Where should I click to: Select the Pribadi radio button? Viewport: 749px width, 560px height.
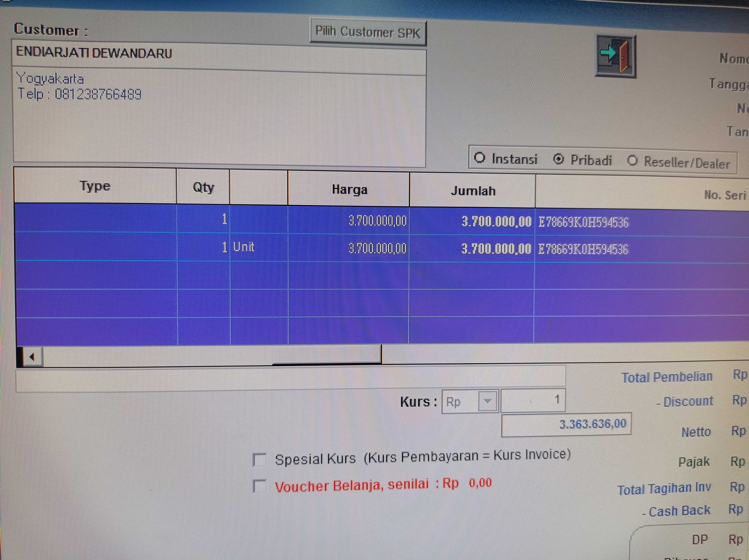(x=558, y=159)
